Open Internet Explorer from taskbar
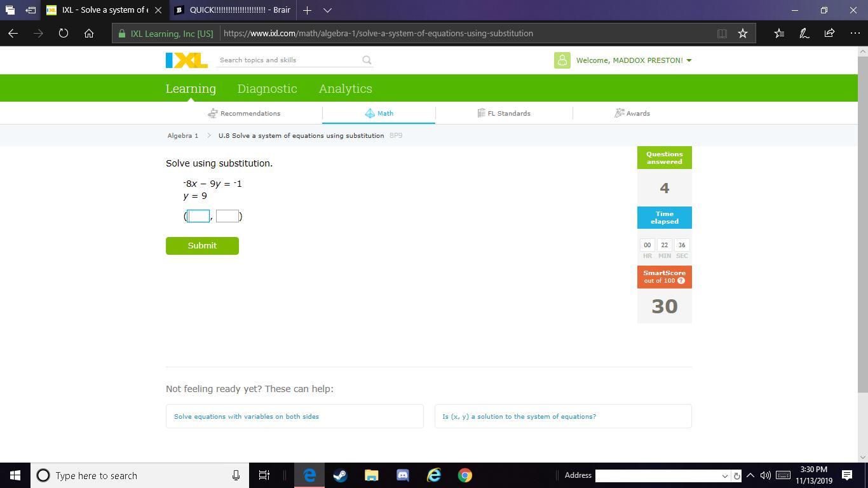This screenshot has width=868, height=488. (433, 475)
